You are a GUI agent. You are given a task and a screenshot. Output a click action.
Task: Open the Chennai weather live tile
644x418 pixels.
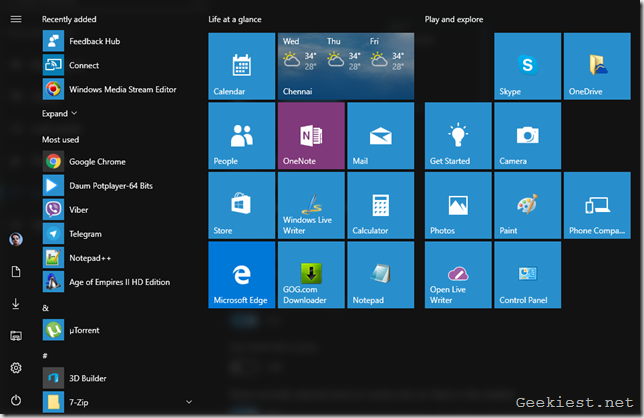click(x=345, y=66)
